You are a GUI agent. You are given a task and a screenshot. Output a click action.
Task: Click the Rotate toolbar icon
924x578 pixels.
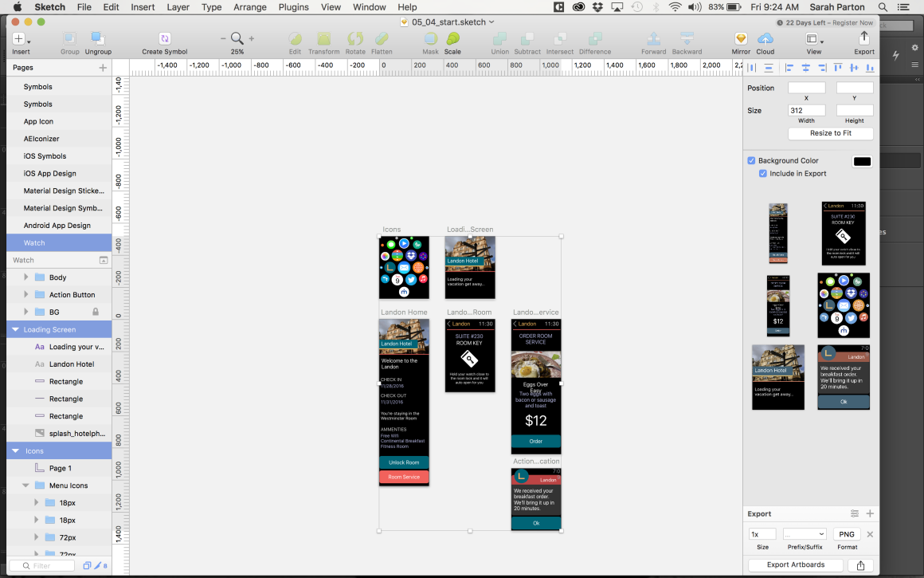tap(354, 39)
